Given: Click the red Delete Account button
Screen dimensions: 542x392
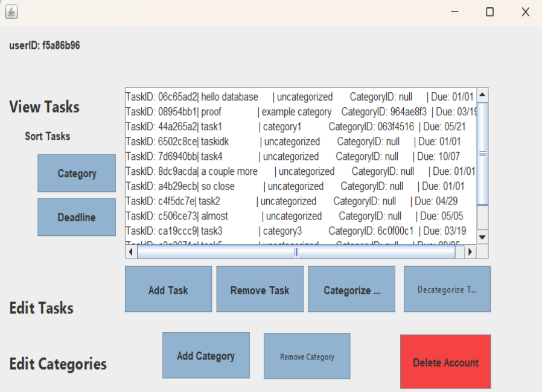Looking at the screenshot, I should coord(445,362).
